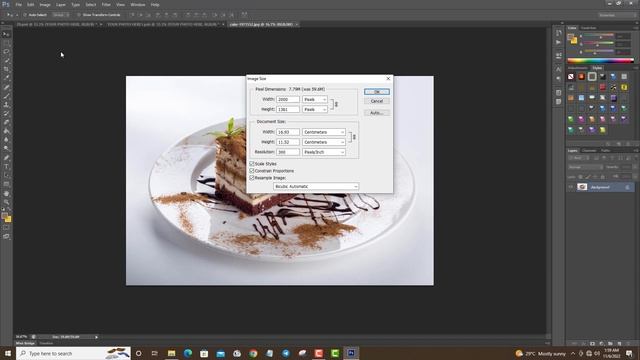Select the Rectangle shape tool
Screen dimensions: 640x360
click(6, 184)
